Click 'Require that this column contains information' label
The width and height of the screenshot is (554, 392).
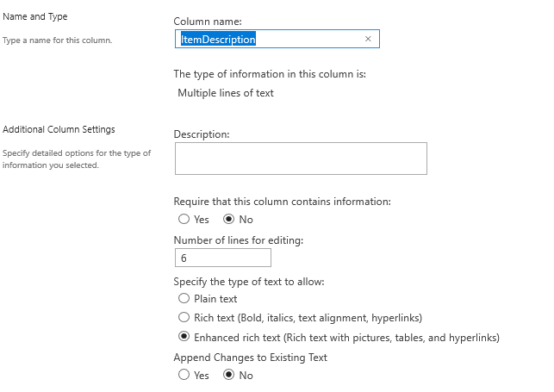tap(282, 202)
